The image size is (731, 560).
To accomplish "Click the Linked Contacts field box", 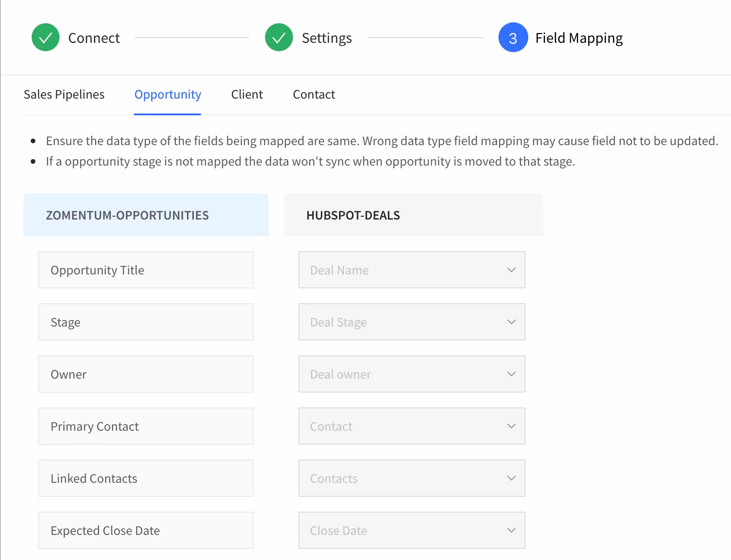I will pyautogui.click(x=146, y=478).
